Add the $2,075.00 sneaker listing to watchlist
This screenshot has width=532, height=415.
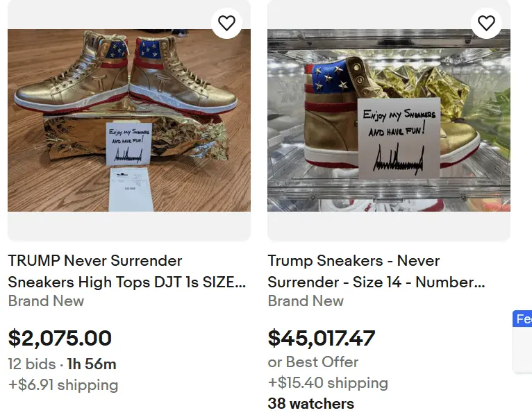[226, 23]
